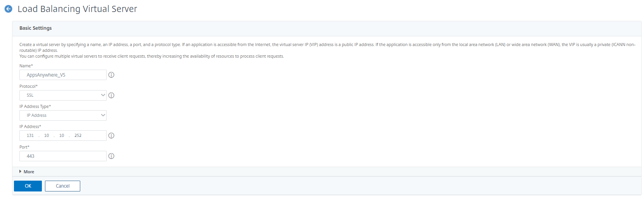Select the first IP octet 131
Image resolution: width=644 pixels, height=205 pixels.
[30, 136]
